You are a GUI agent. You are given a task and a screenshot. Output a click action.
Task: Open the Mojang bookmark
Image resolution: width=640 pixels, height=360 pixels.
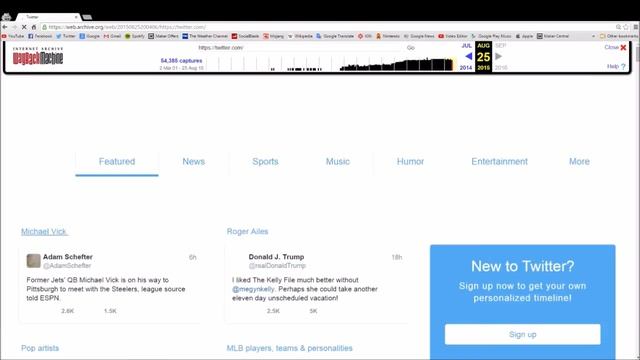pos(273,36)
